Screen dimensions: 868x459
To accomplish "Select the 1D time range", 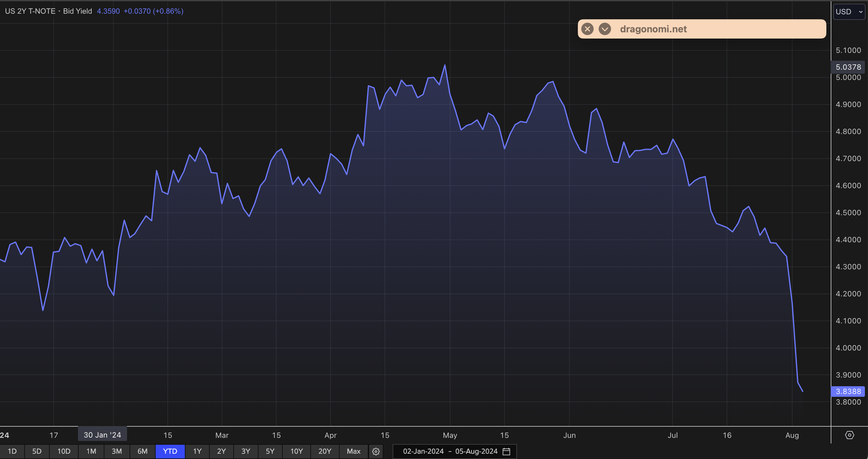I will pyautogui.click(x=12, y=451).
